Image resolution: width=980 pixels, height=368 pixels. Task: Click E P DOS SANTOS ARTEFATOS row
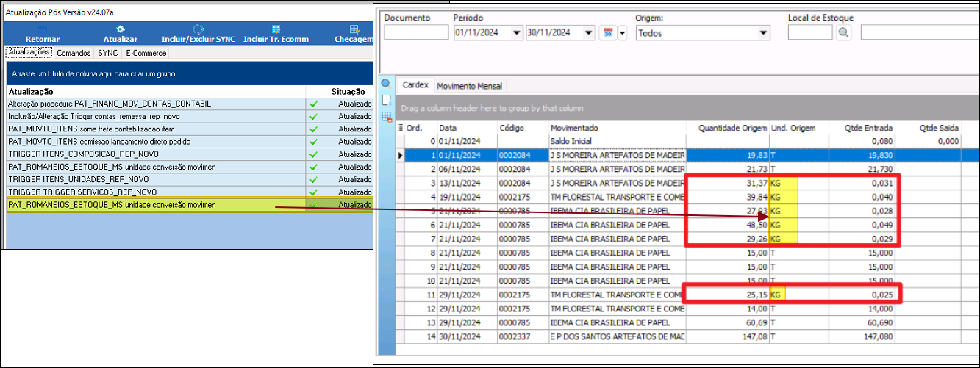(618, 336)
